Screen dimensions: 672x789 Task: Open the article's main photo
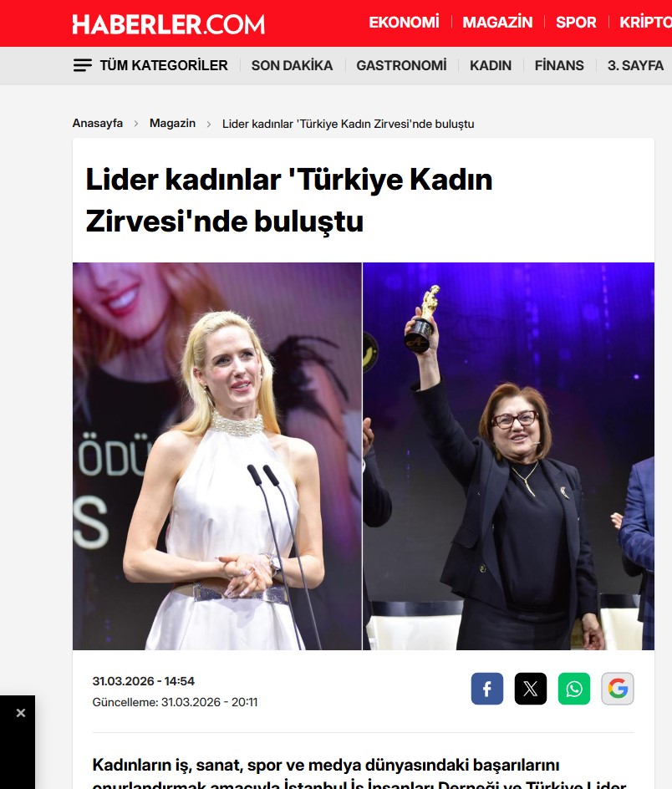(364, 456)
